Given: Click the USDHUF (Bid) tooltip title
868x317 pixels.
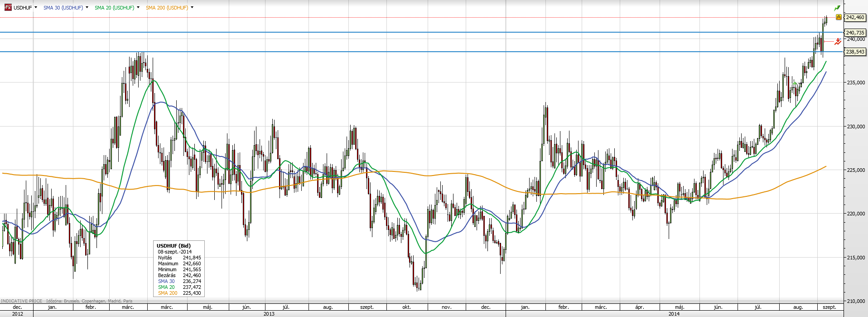Looking at the screenshot, I should pos(174,246).
